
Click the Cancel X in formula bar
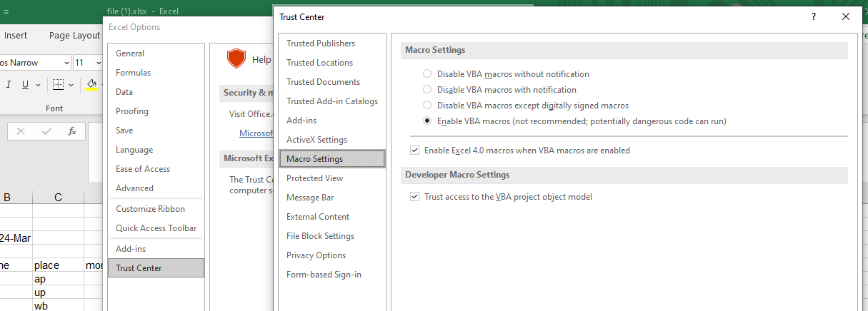point(21,131)
